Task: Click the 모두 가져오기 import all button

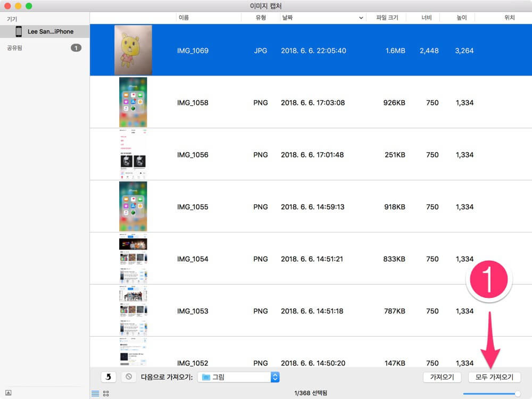Action: 494,377
